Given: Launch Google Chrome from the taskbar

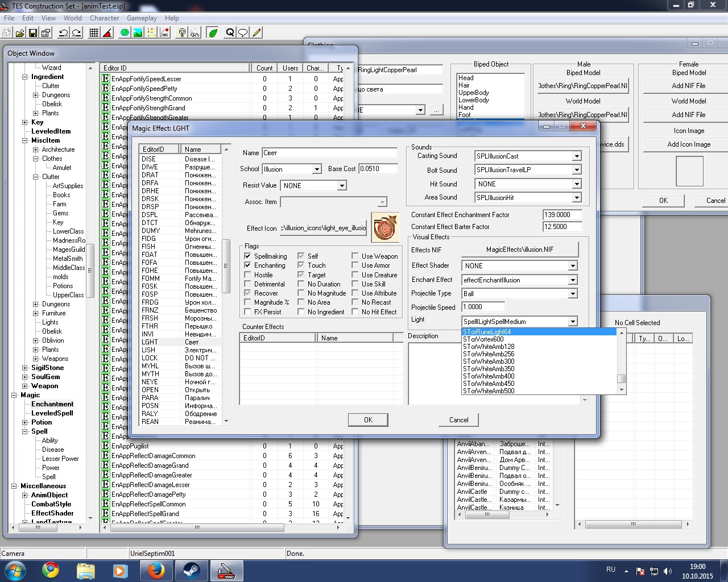Looking at the screenshot, I should click(x=51, y=570).
